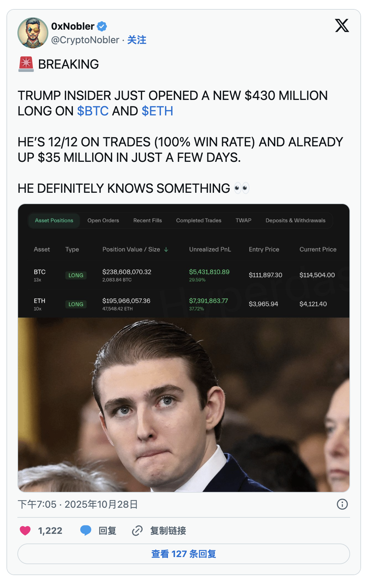The height and width of the screenshot is (588, 372).
Task: Open the $BTC cashtag link
Action: (93, 111)
